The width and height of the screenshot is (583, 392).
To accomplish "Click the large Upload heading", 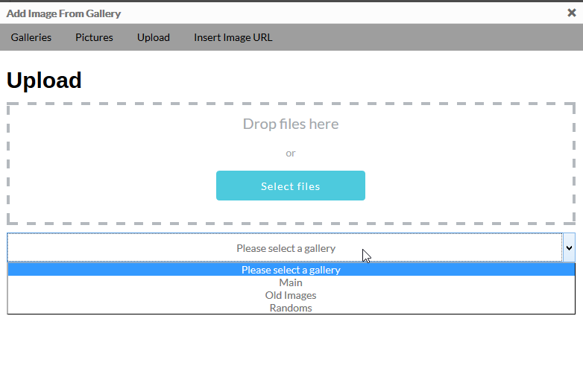I will pos(44,80).
